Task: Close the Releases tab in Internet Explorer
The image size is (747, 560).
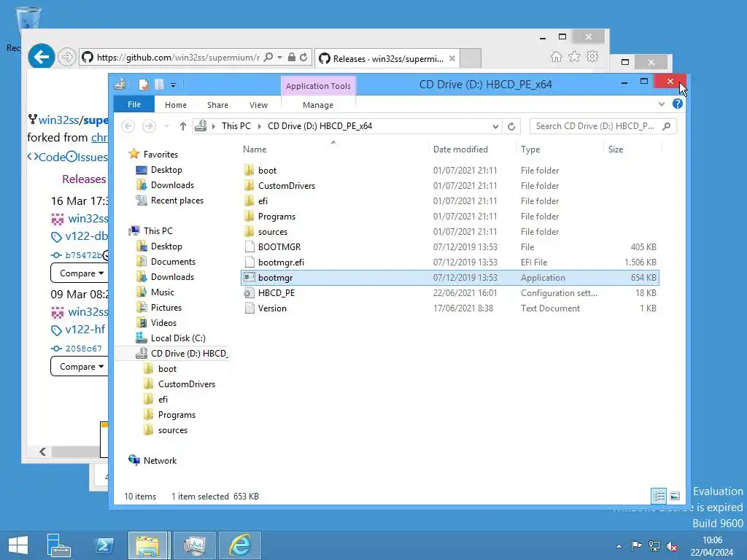Action: pos(452,58)
